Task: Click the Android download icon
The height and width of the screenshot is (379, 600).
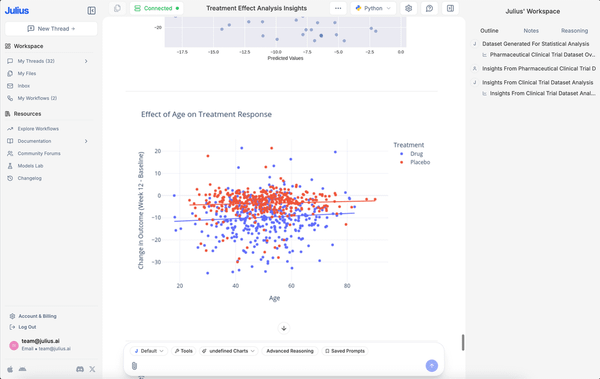Action: point(23,369)
